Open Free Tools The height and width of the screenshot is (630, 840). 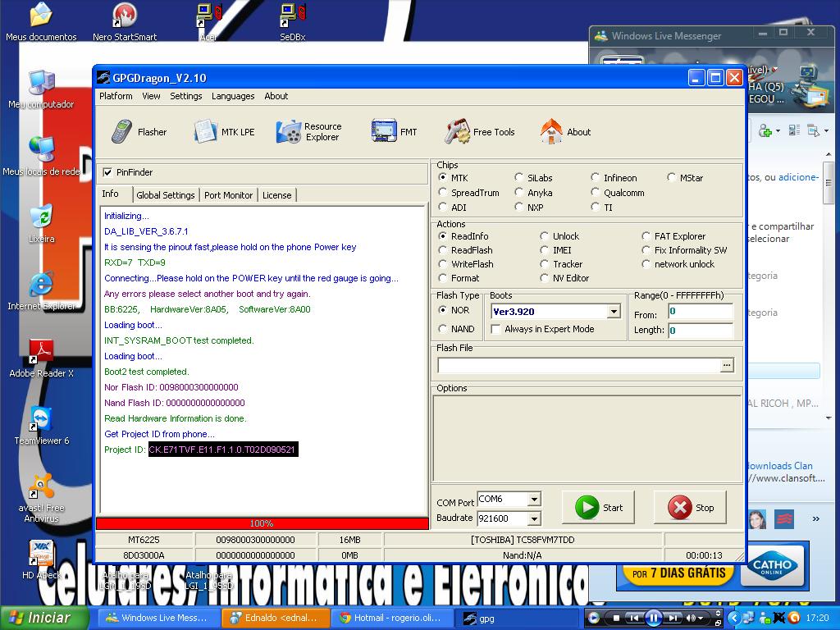[x=479, y=132]
